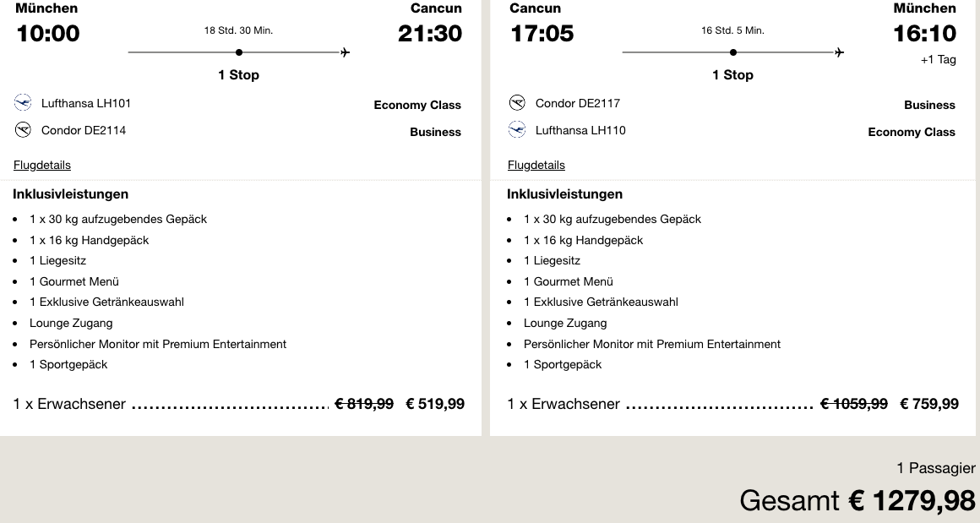Click the Lufthansa LH101 flight number
This screenshot has height=523, width=980.
coord(86,103)
